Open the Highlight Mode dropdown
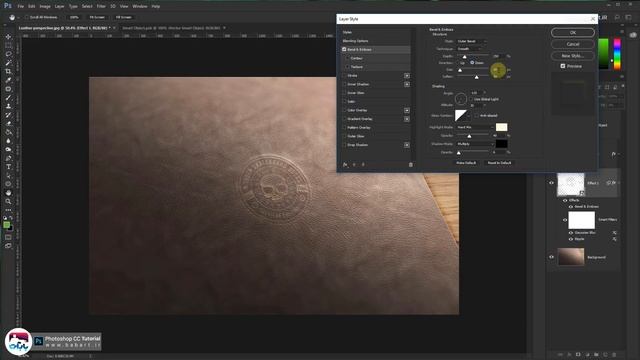 [x=475, y=127]
